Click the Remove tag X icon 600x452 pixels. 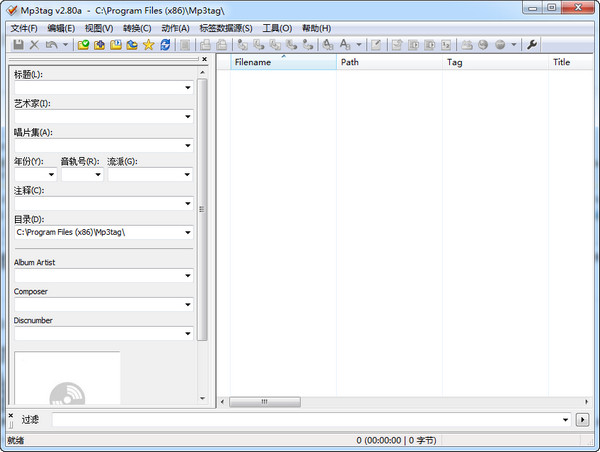[34, 45]
